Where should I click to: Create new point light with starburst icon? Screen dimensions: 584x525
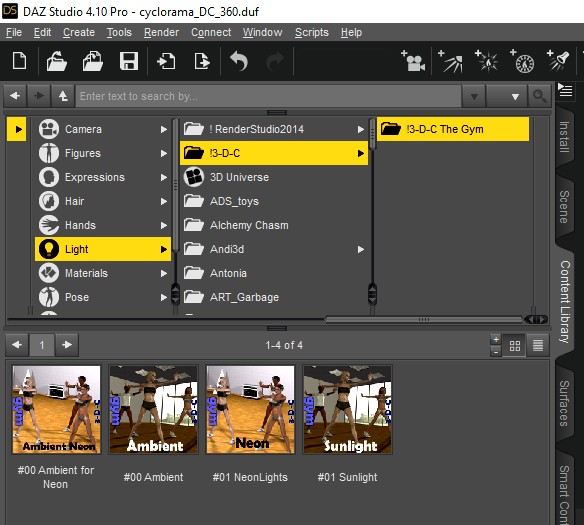click(486, 61)
